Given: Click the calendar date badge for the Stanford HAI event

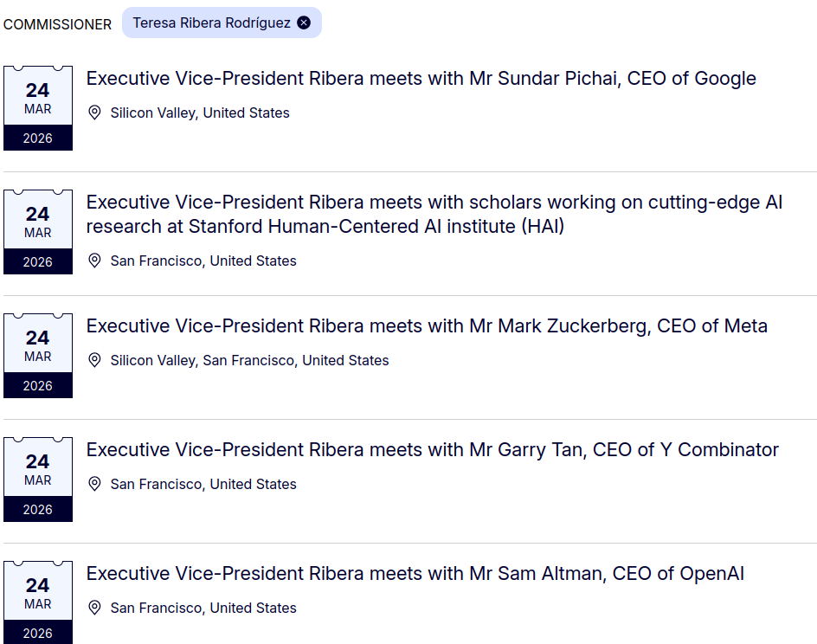Looking at the screenshot, I should tap(38, 232).
